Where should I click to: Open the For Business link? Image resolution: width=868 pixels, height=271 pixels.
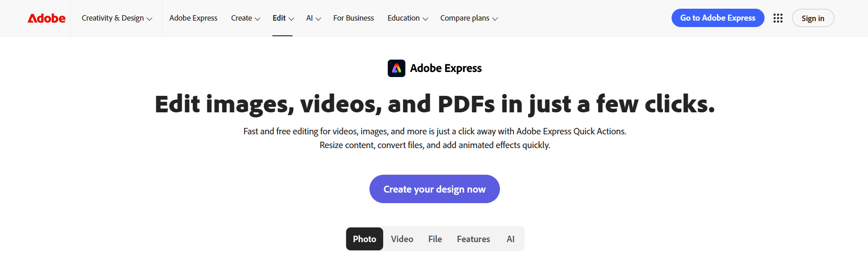(353, 18)
